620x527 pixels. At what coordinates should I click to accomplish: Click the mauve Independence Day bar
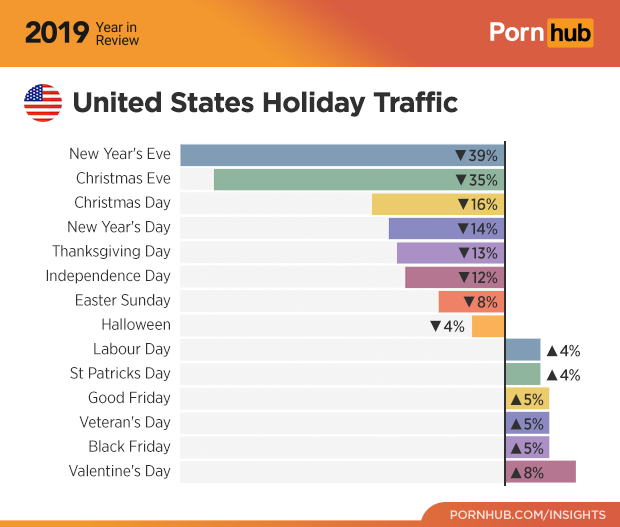[x=430, y=277]
